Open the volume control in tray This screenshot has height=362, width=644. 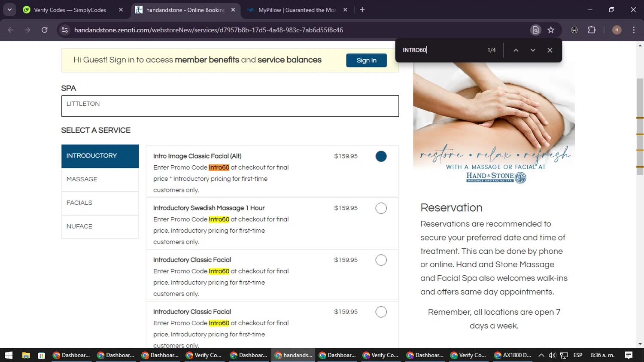point(552,355)
